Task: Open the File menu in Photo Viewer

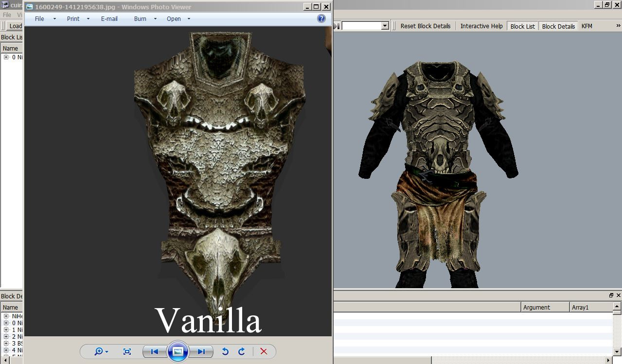Action: pyautogui.click(x=39, y=18)
